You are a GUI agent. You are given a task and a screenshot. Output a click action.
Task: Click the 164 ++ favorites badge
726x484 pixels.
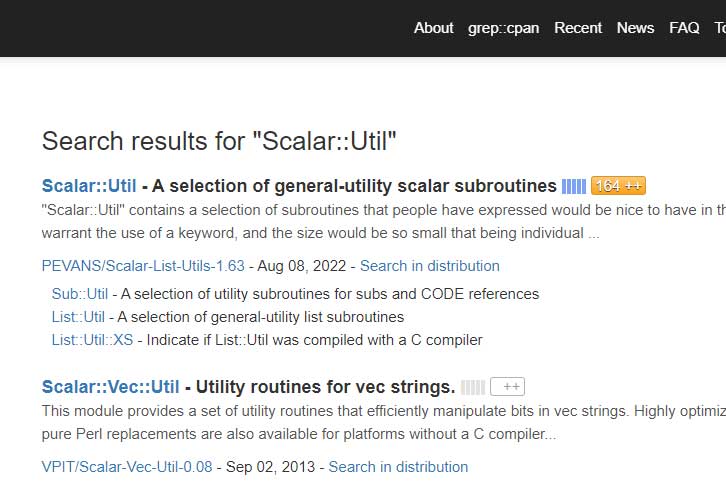[618, 186]
